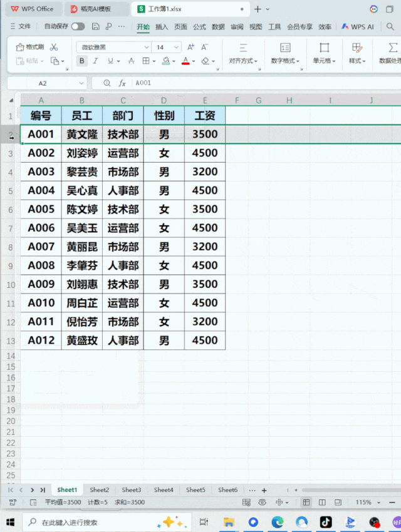The image size is (401, 532).
Task: Increase font size with A+ icon
Action: tap(191, 47)
